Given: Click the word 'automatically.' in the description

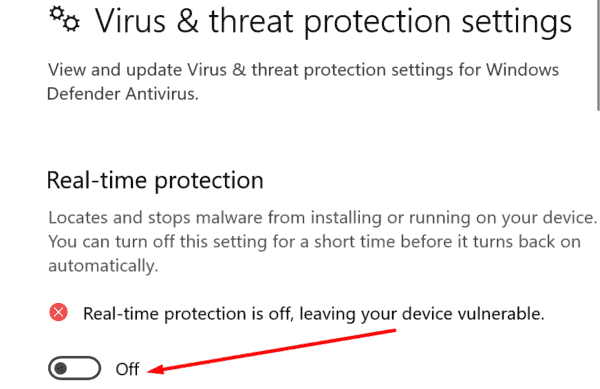Looking at the screenshot, I should [103, 266].
